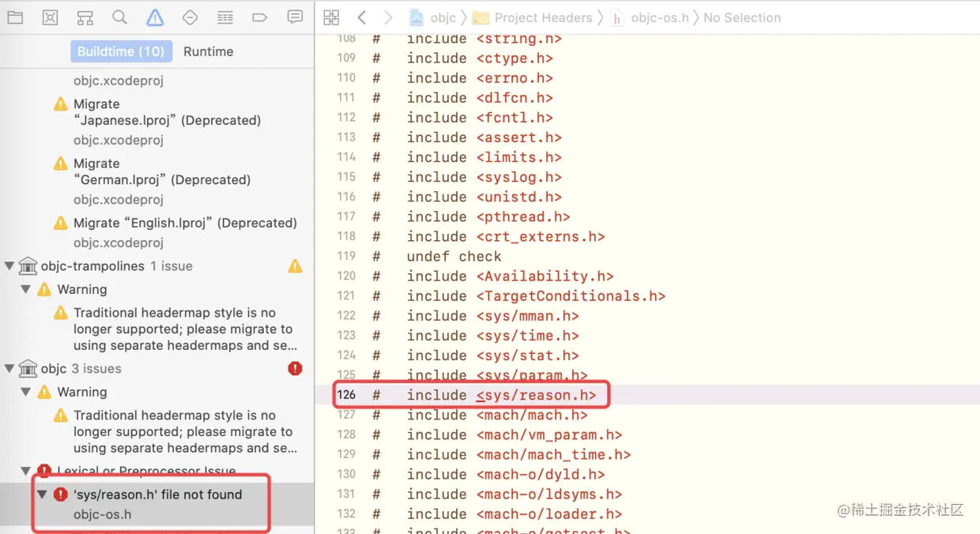Click the include <pthread.h> code line
The image size is (980, 534).
coord(472,216)
